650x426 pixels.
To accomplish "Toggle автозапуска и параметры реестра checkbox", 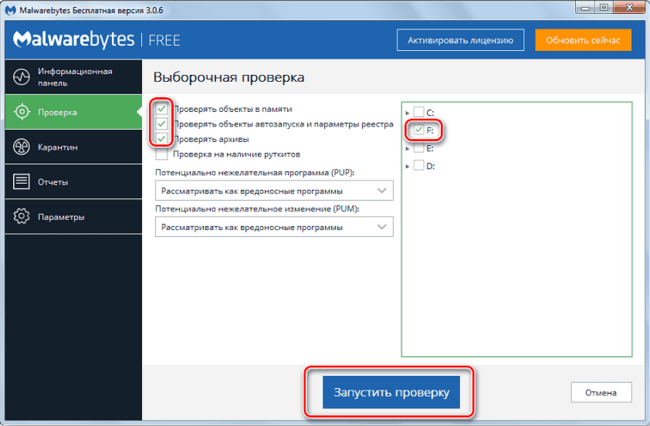I will point(162,124).
